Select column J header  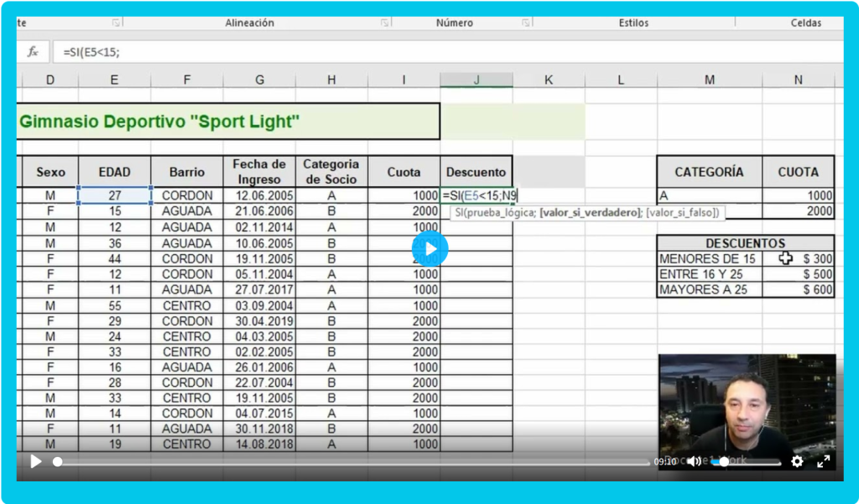(x=476, y=80)
